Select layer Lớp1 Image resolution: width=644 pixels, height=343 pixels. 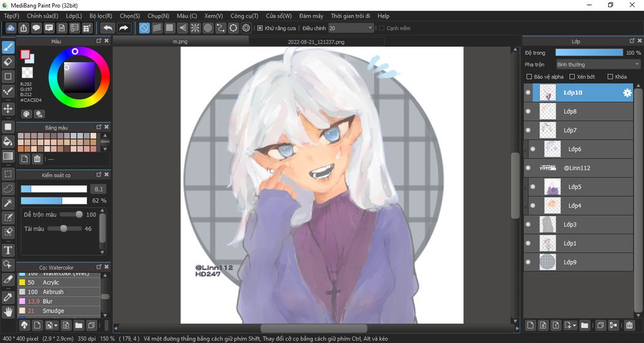tap(579, 243)
